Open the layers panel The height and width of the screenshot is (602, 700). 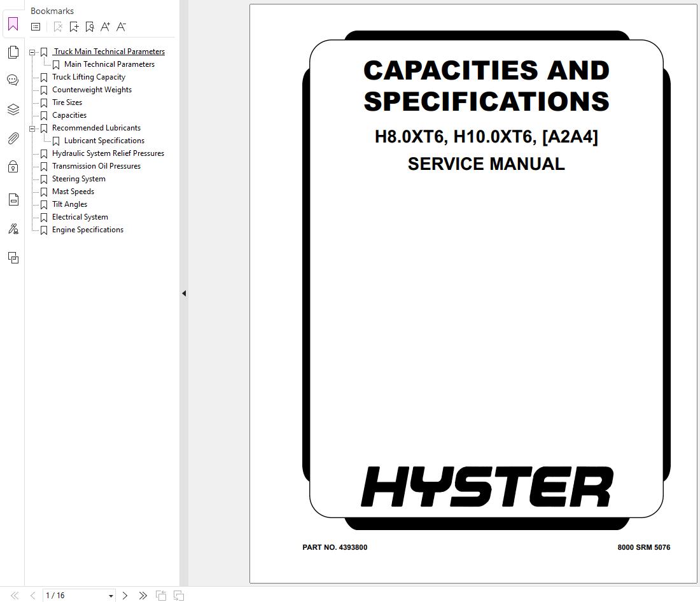[13, 109]
